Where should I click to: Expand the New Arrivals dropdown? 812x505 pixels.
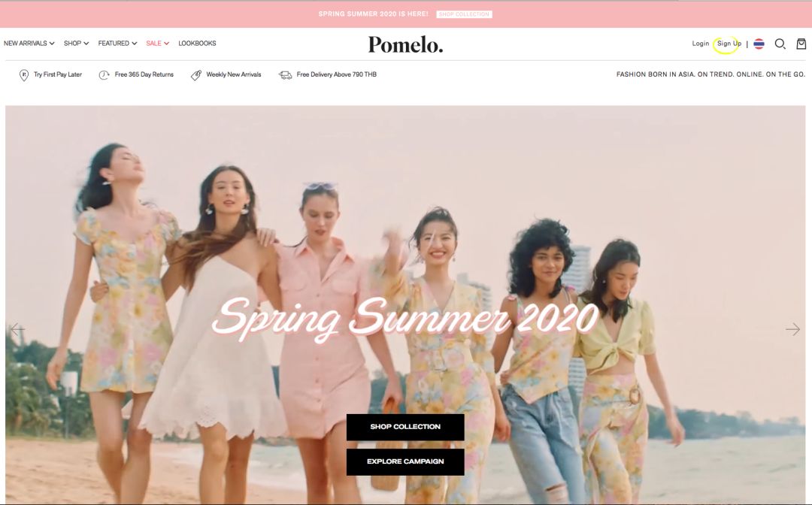coord(29,44)
